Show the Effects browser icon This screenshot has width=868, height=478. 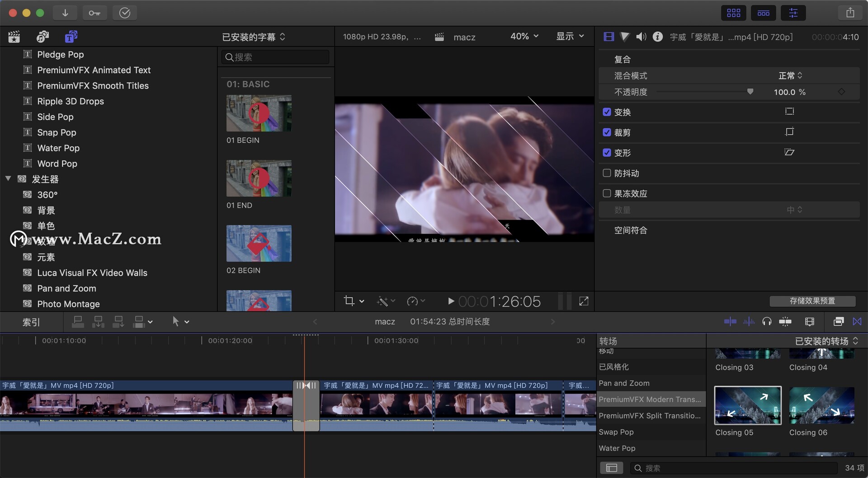(839, 322)
